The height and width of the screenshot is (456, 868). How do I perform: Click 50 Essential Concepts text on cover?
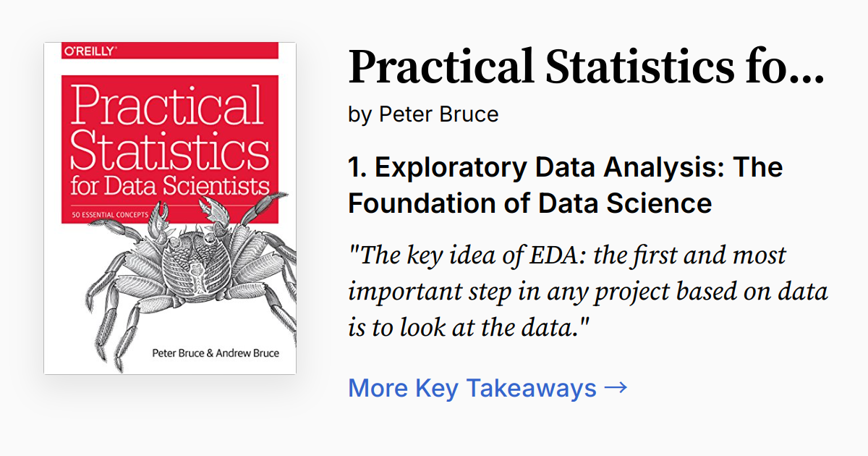click(110, 214)
